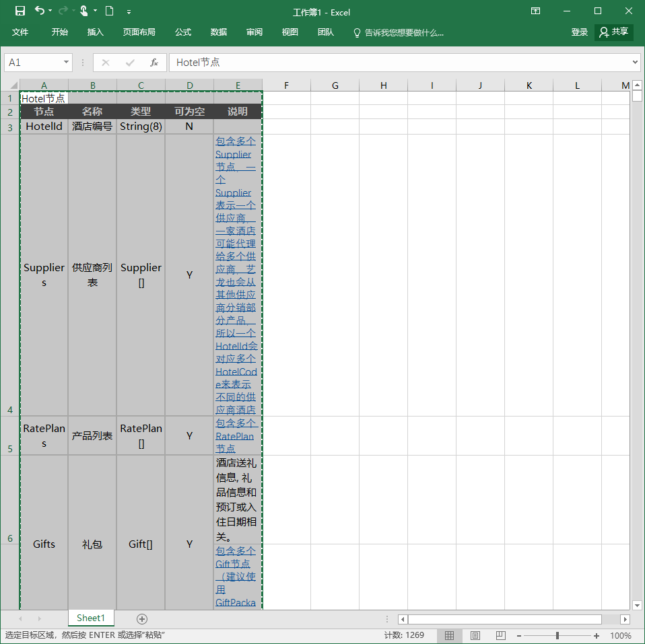Select the Gift[] type cell
Image resolution: width=645 pixels, height=644 pixels.
(x=141, y=544)
